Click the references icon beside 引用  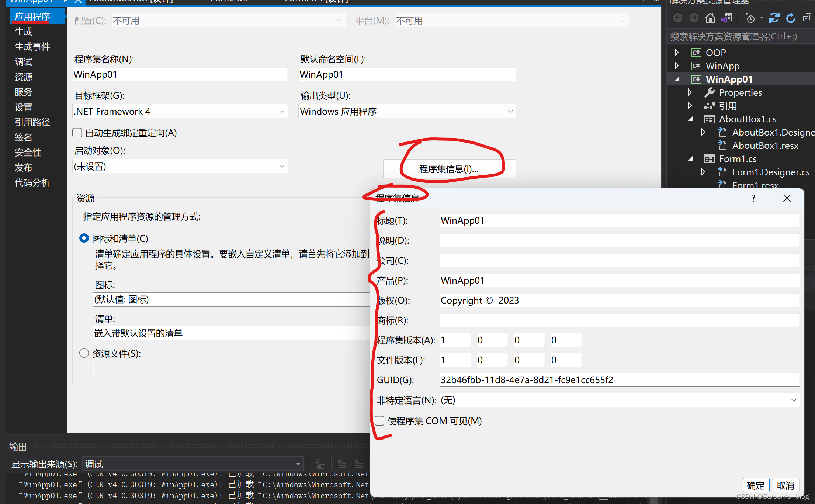709,106
